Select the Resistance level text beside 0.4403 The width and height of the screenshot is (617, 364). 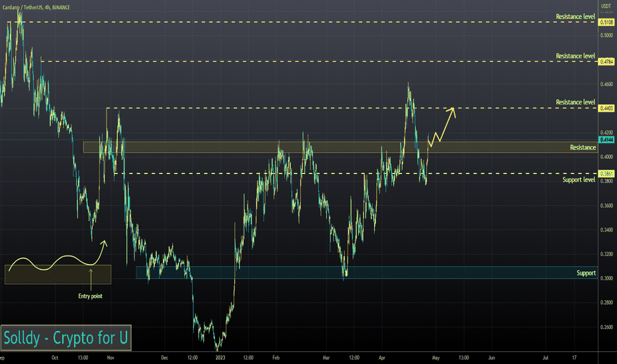pos(575,103)
